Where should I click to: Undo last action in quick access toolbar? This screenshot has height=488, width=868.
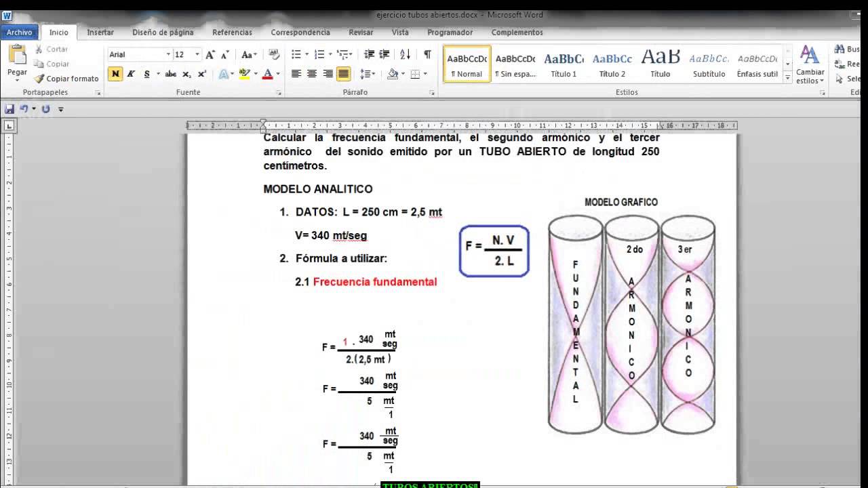[x=24, y=108]
